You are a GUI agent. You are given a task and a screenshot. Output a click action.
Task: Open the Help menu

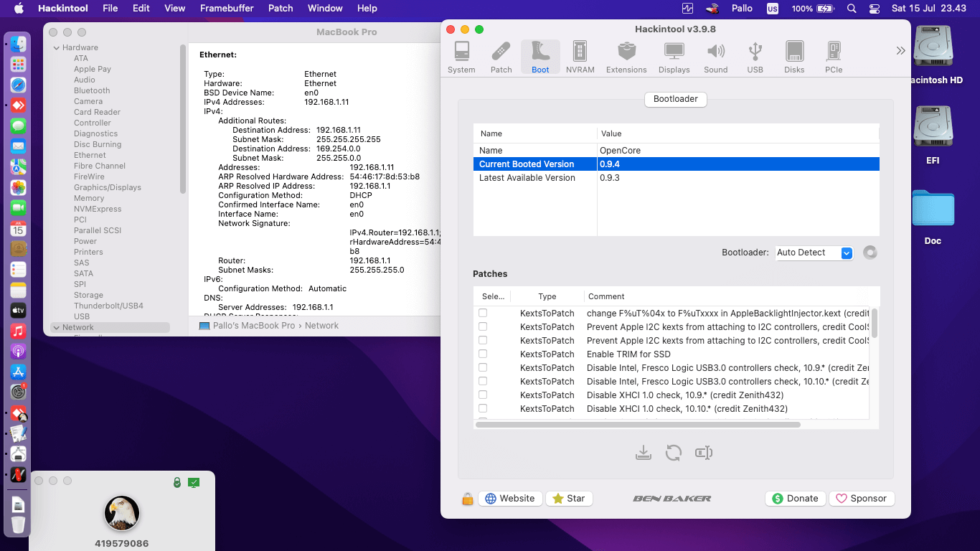click(367, 9)
